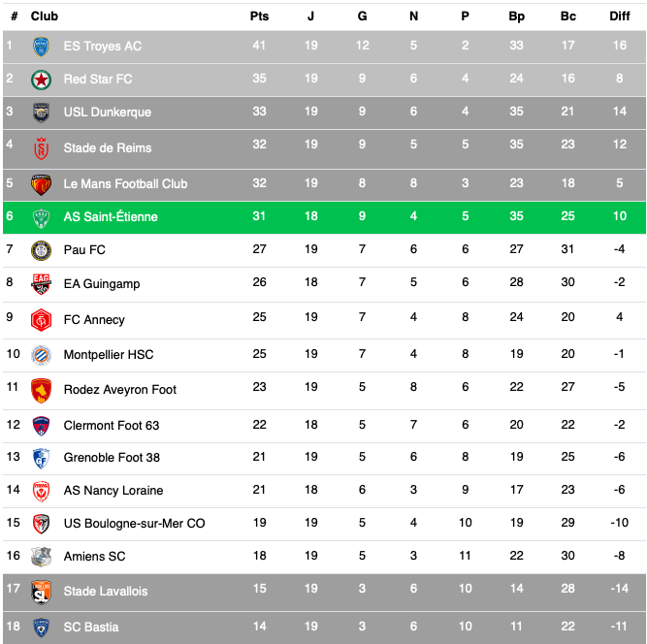Click the Red Star FC star logo

click(41, 80)
